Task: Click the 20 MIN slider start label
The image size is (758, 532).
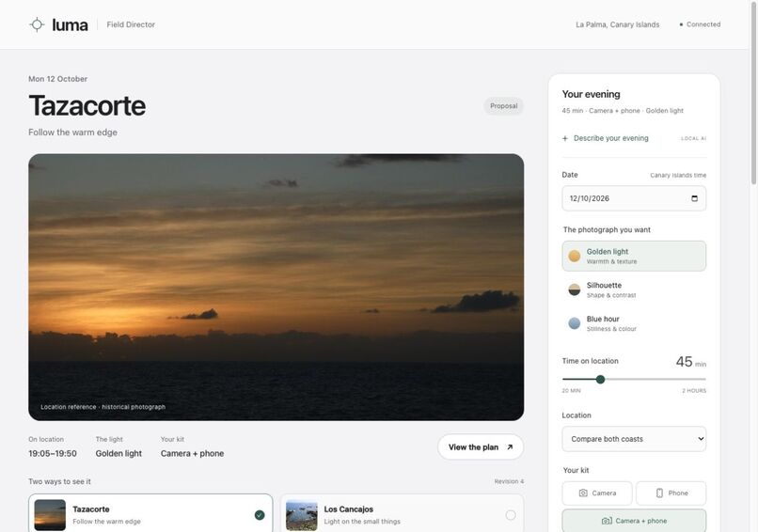Action: pos(572,390)
